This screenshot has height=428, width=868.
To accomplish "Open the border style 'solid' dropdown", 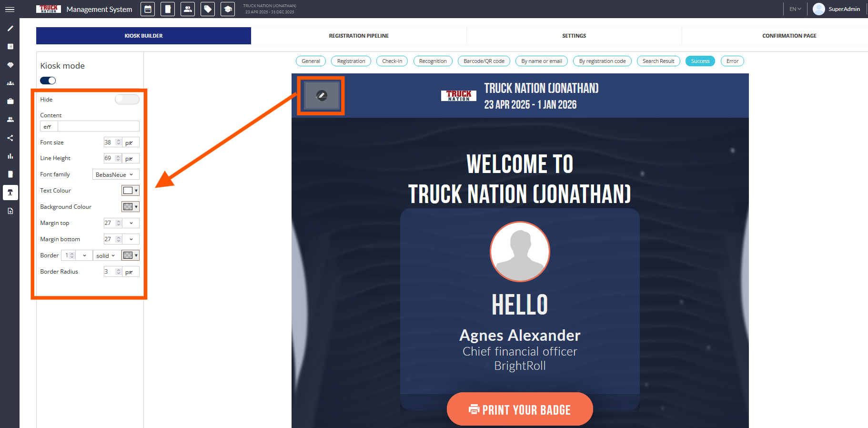I will (x=106, y=255).
